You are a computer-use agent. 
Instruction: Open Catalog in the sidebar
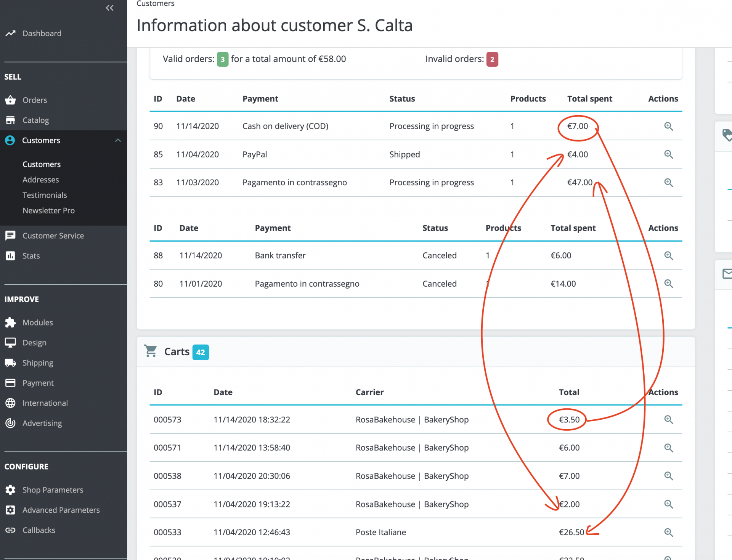point(35,120)
